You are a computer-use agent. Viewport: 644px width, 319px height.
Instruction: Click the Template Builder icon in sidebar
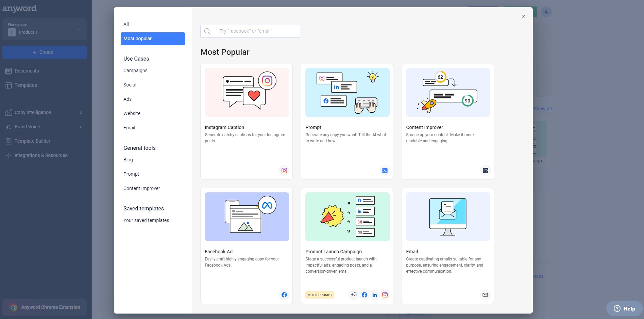pos(9,141)
